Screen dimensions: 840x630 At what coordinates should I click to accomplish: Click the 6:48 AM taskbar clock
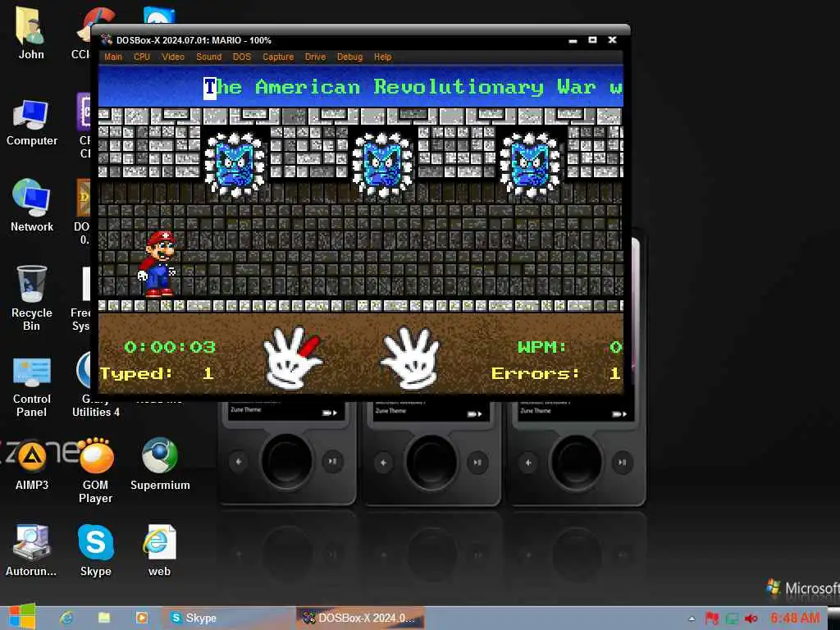795,618
